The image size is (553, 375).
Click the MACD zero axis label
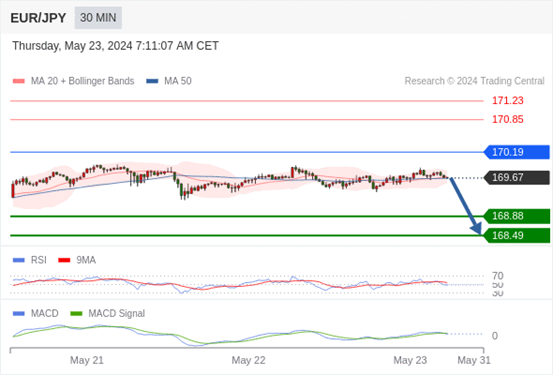tap(495, 336)
